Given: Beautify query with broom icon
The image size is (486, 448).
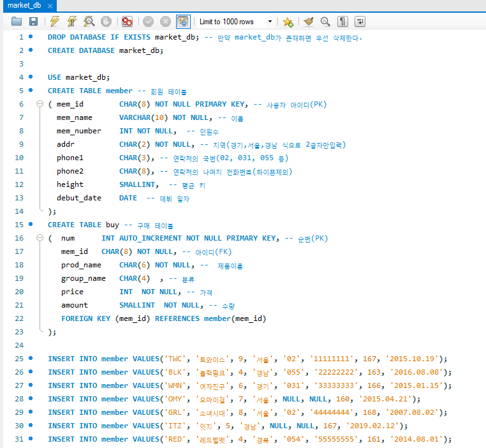Looking at the screenshot, I should (x=309, y=22).
